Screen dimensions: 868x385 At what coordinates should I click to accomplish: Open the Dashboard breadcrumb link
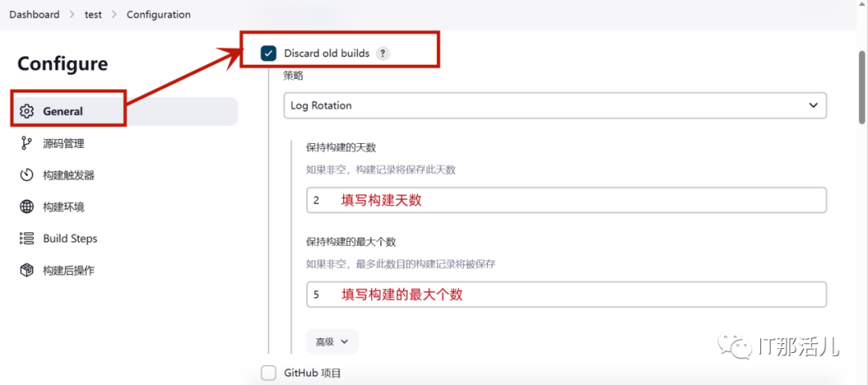pyautogui.click(x=35, y=14)
